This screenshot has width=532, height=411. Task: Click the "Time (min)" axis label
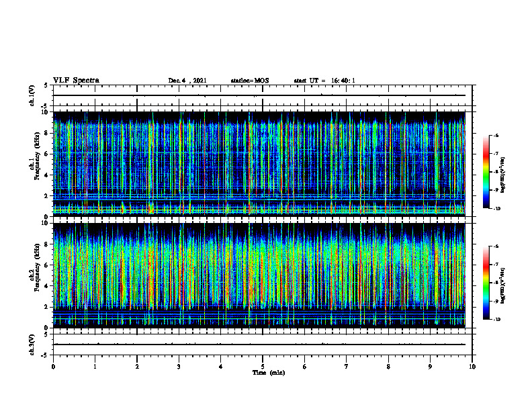[x=269, y=373]
